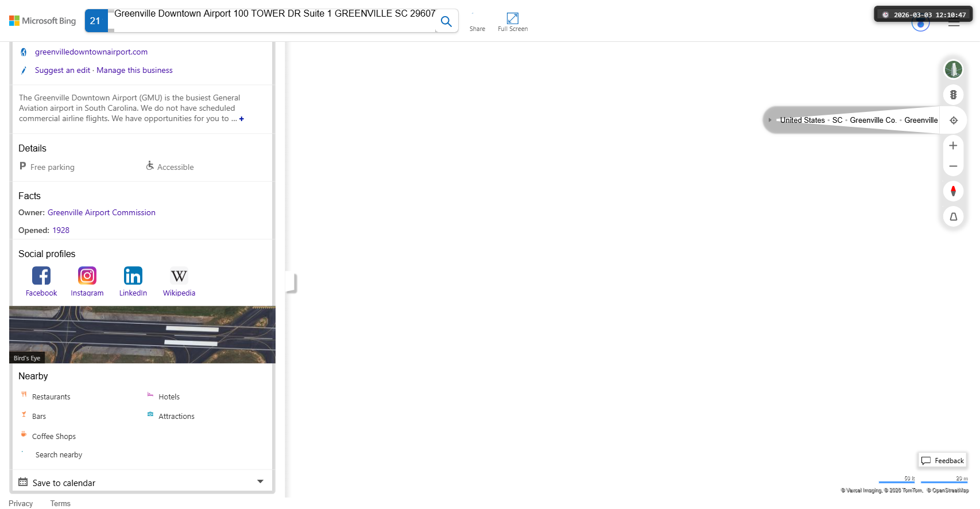Open the Greenville Airport Commission owner link
This screenshot has width=980, height=509.
[102, 212]
